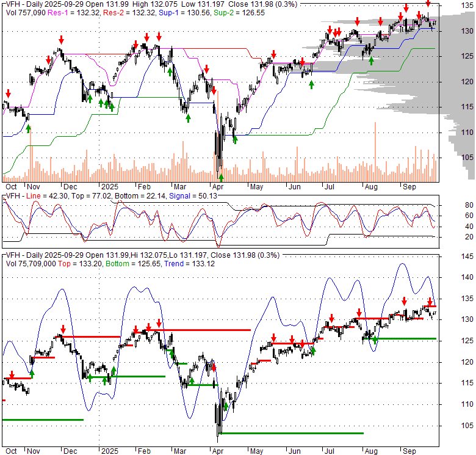Click the "Apr" label on the support-resistance chart timeline
Image resolution: width=476 pixels, height=455 pixels.
coord(218,187)
